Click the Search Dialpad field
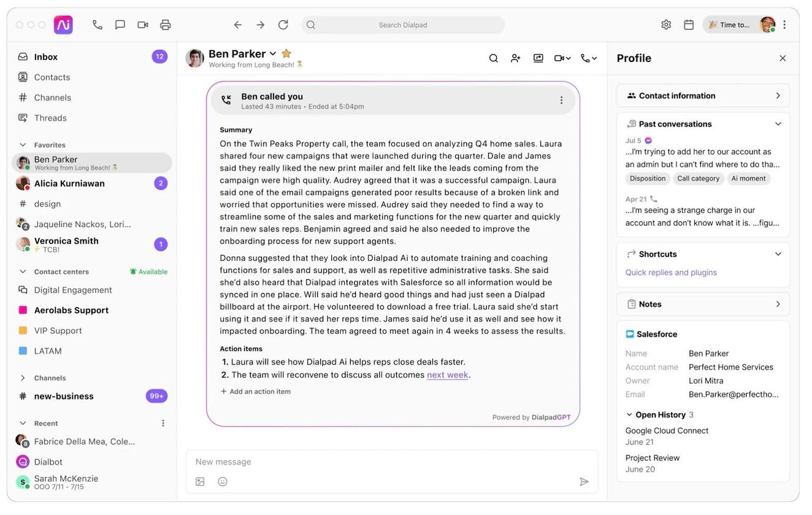The width and height of the screenshot is (812, 515). (x=403, y=25)
